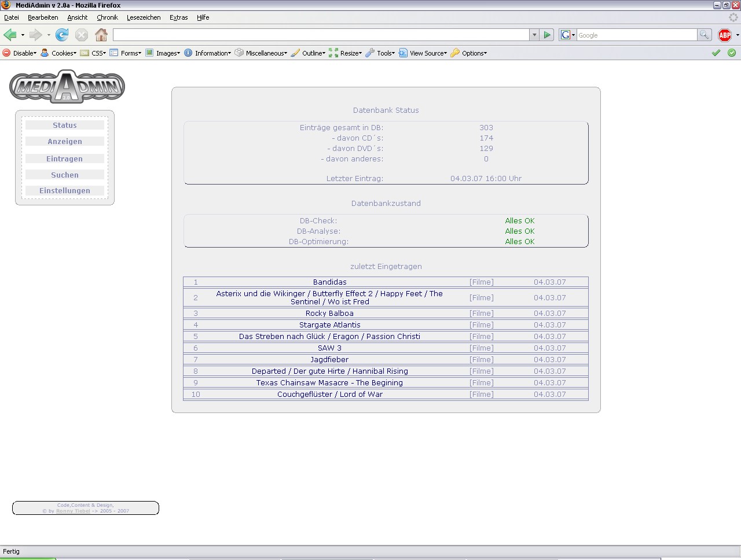Click the green checkmark validation icon

(716, 53)
